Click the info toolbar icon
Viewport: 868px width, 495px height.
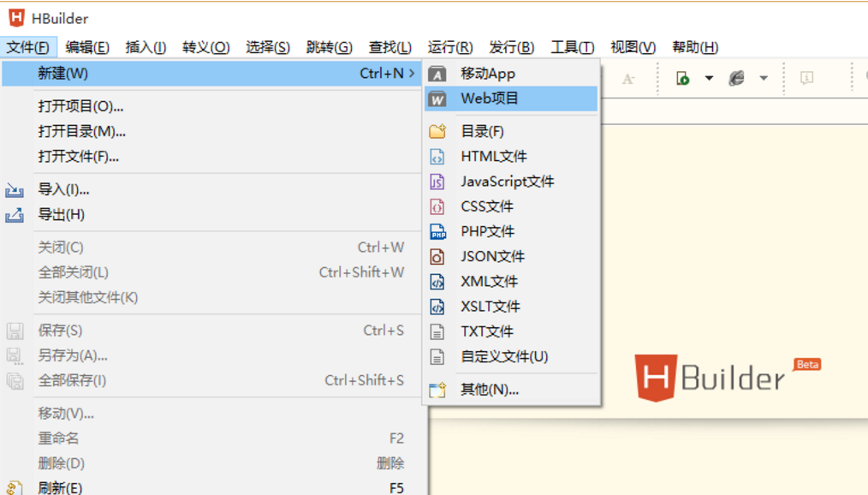click(x=806, y=78)
